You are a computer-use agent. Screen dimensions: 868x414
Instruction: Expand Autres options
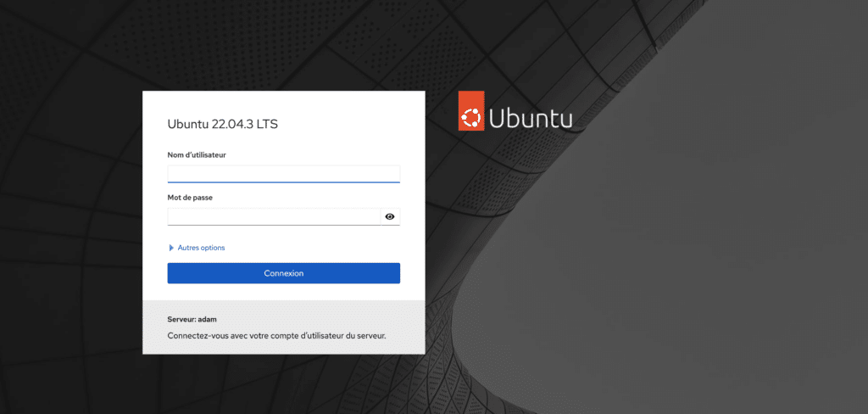tap(197, 248)
